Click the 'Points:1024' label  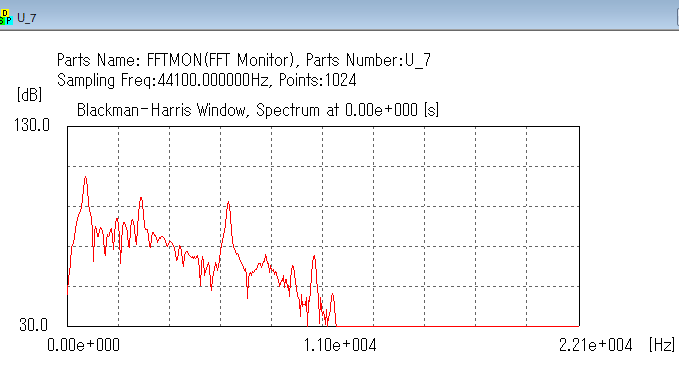[317, 81]
